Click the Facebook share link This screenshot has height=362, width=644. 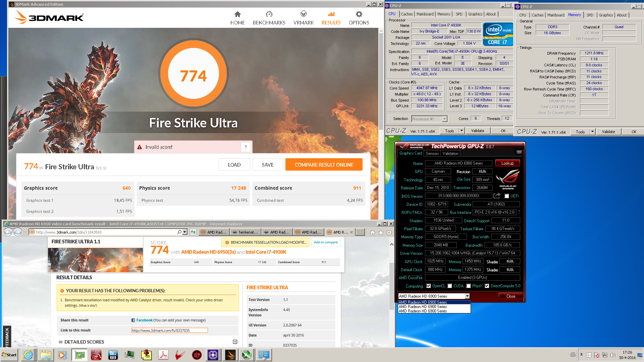144,320
